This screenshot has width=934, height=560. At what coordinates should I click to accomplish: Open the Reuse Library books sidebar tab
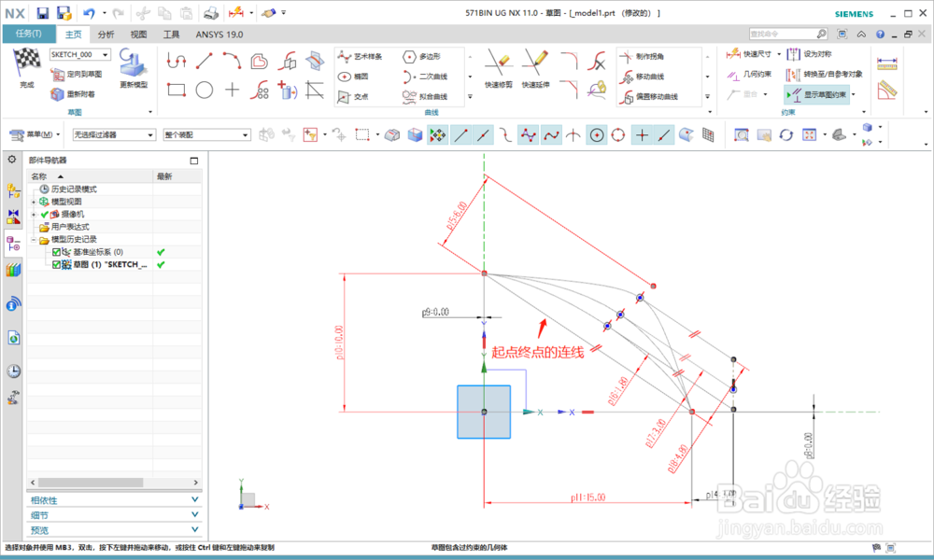coord(13,271)
